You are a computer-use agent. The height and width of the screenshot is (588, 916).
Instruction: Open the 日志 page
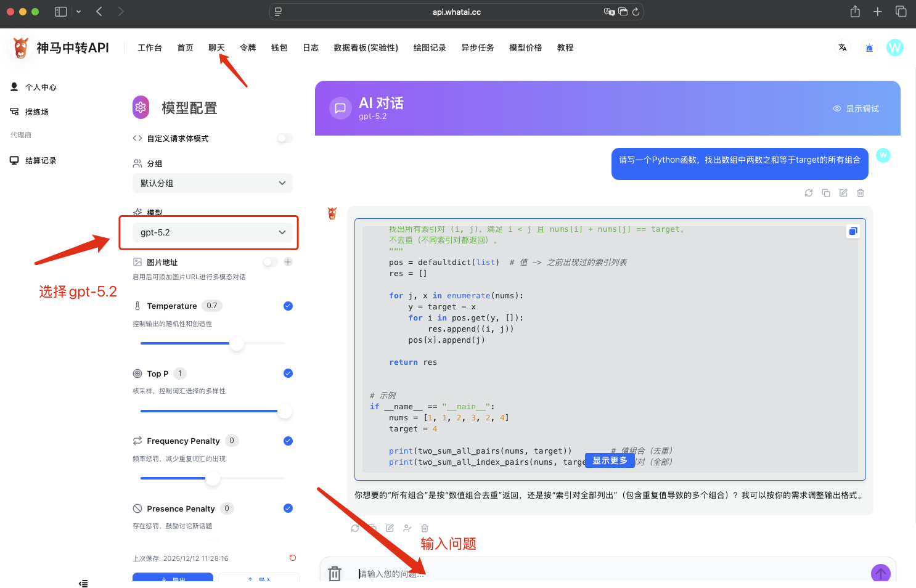point(311,47)
